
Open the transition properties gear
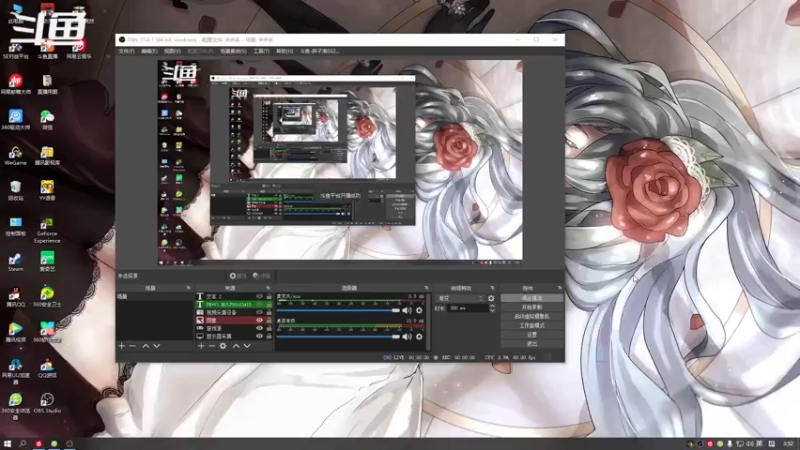[x=491, y=298]
